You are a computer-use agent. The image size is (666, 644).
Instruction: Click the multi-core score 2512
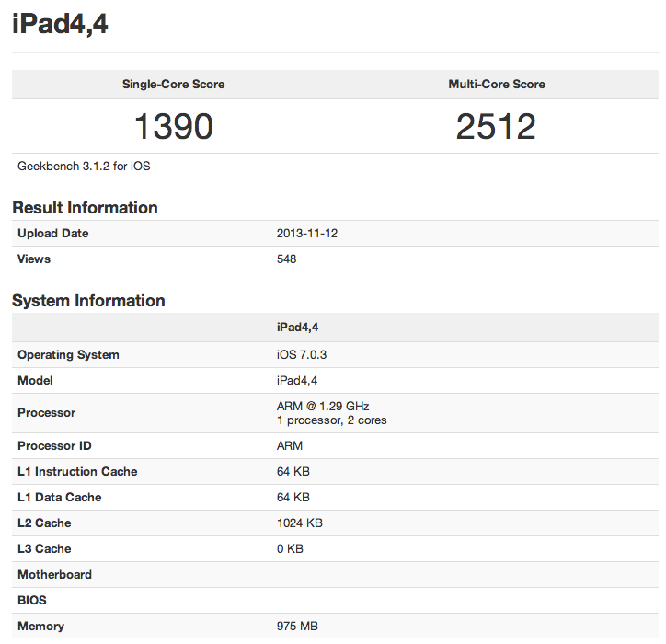496,126
